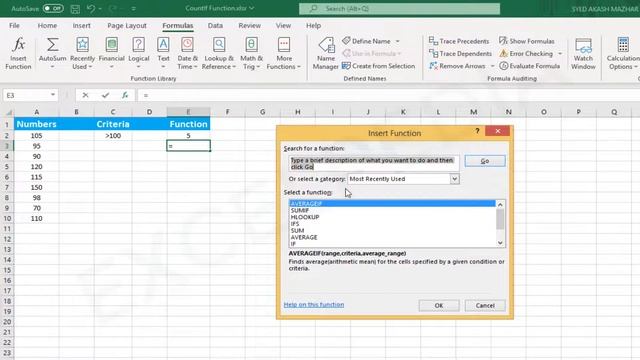Click Cancel in Insert Function dialog
640x360 pixels.
pyautogui.click(x=485, y=305)
